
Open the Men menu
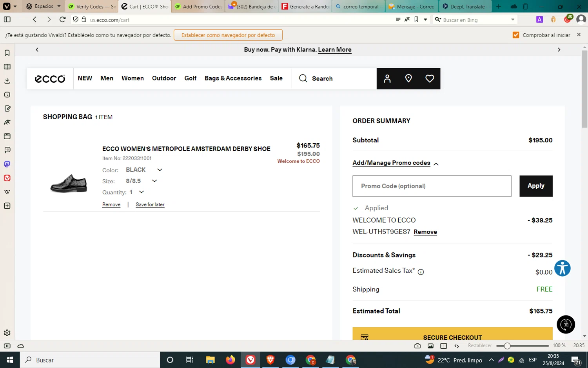(107, 78)
